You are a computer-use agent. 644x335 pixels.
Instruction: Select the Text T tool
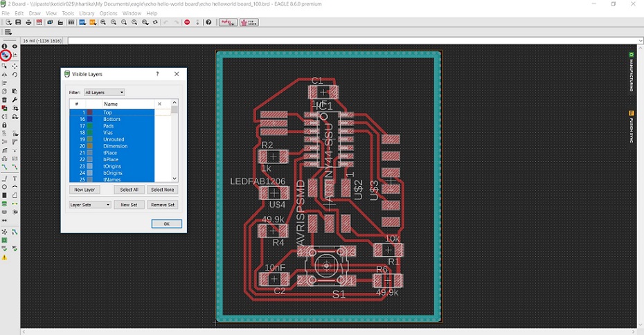click(x=15, y=179)
